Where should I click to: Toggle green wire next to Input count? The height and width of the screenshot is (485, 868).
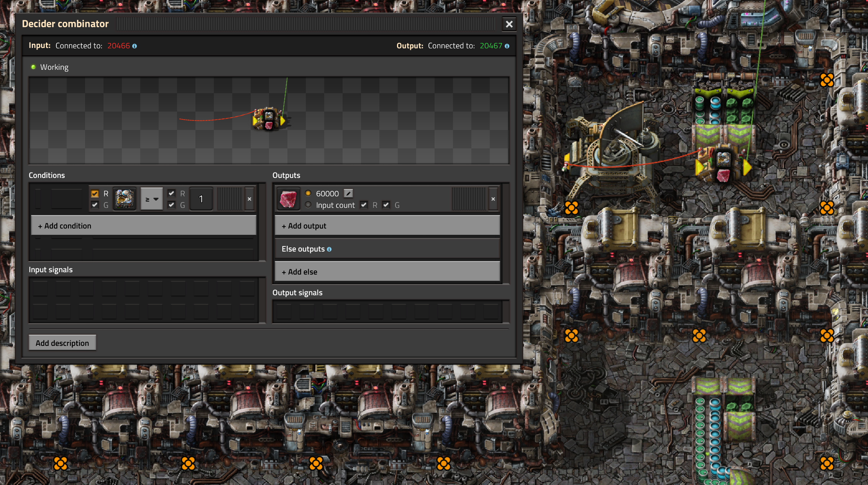click(386, 205)
